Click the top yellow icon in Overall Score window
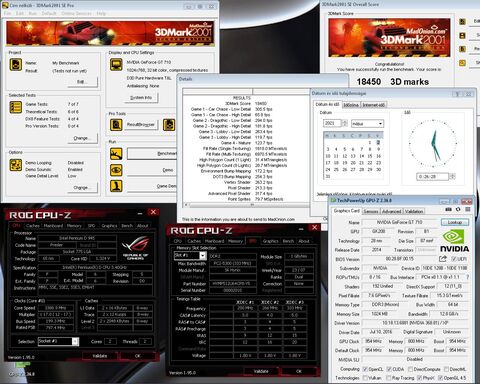Image resolution: width=480 pixels, height=384 pixels. (462, 22)
